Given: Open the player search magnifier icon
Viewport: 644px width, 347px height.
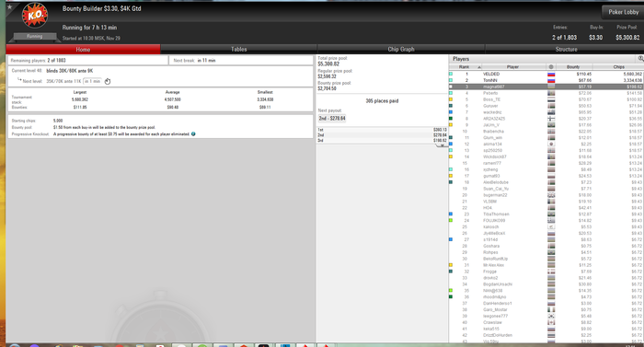Looking at the screenshot, I should coord(640,59).
